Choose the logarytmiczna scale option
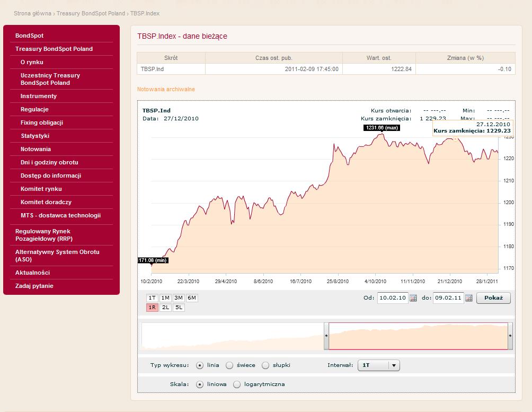 [237, 384]
